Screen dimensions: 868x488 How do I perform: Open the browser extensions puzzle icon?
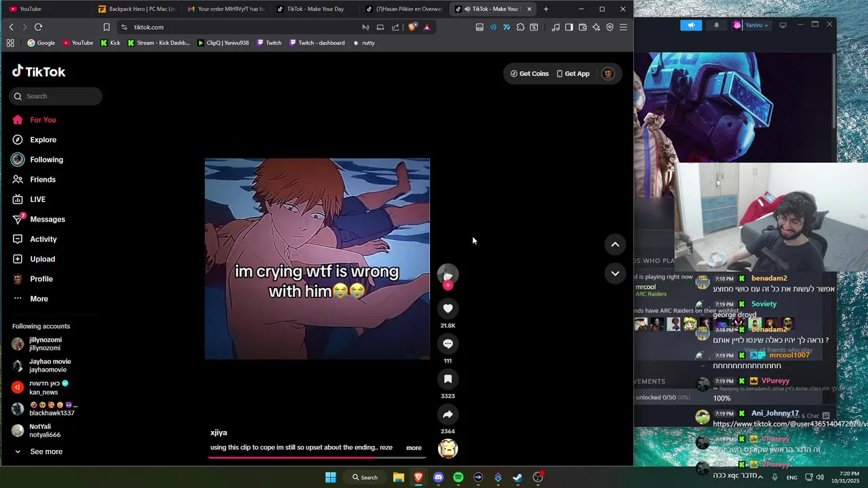click(520, 27)
